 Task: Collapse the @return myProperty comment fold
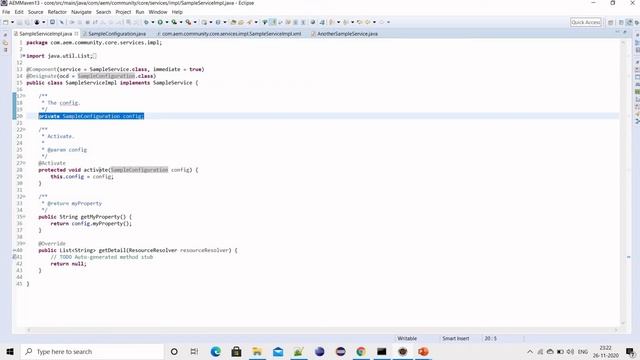coord(24,196)
